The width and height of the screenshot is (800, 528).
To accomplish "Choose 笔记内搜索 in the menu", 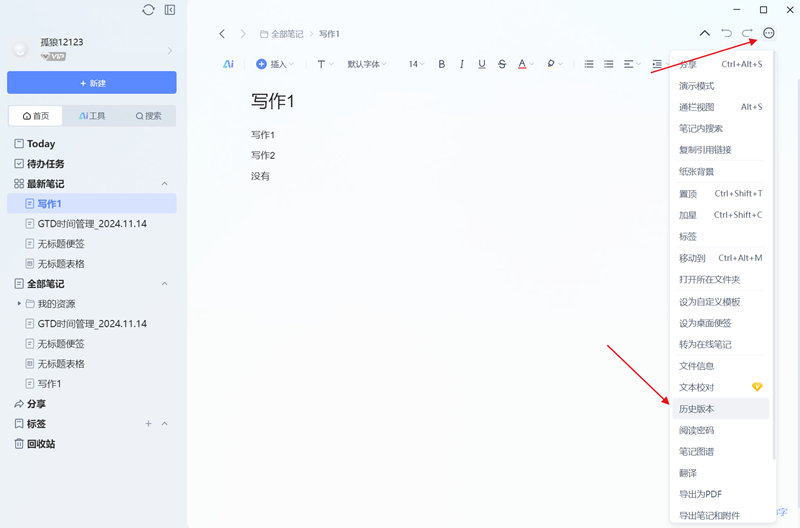I will click(x=720, y=129).
